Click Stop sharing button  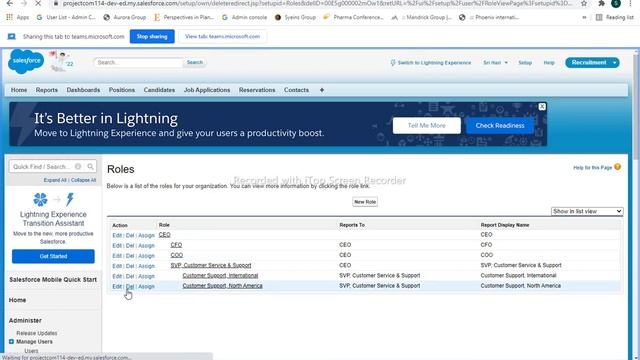[152, 36]
